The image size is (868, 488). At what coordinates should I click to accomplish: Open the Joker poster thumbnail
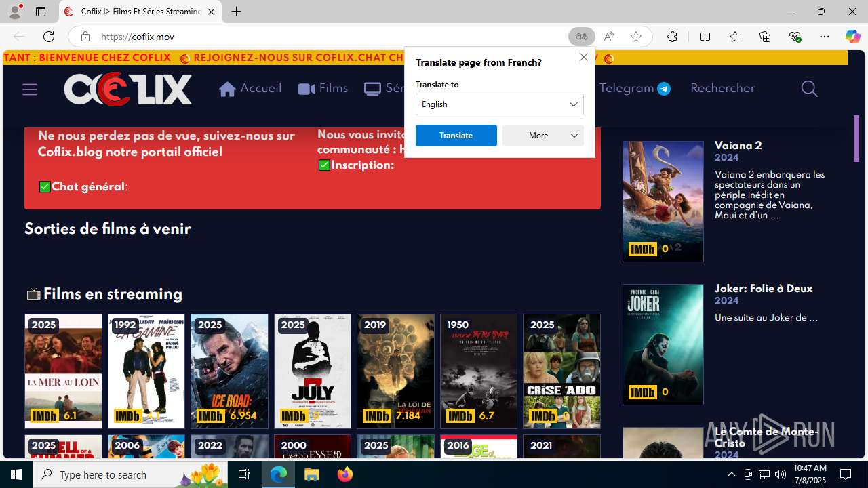pos(663,344)
